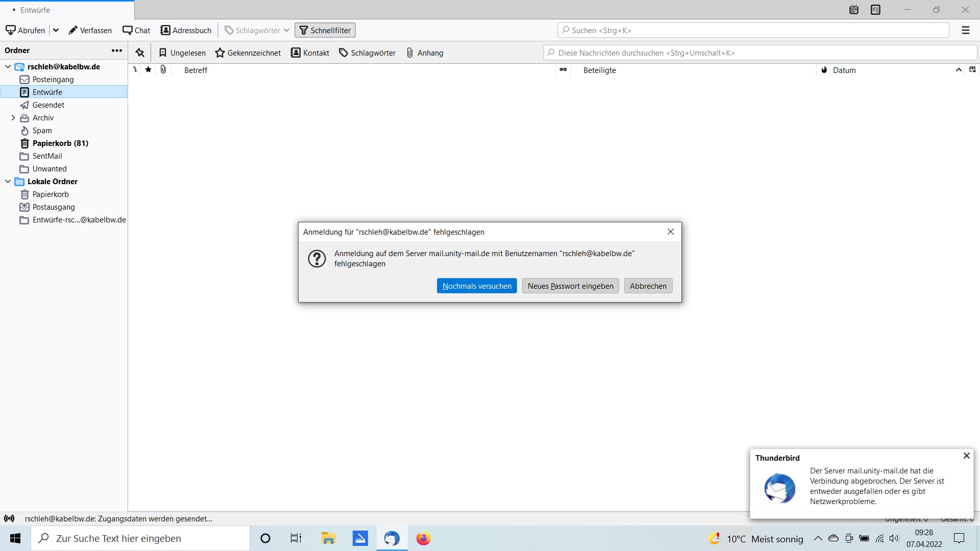Toggle the Ungelesen quick filter
This screenshot has height=551, width=980.
182,53
